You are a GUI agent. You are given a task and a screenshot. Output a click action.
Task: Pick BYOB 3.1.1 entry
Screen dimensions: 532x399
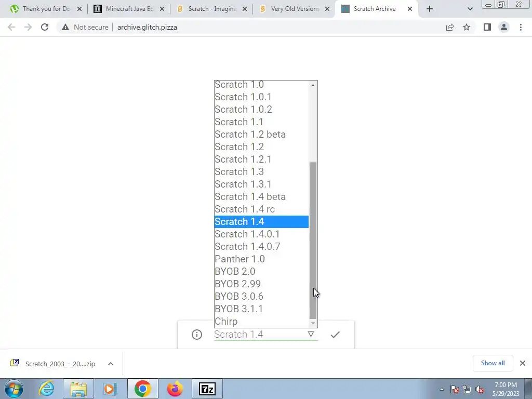click(x=262, y=309)
